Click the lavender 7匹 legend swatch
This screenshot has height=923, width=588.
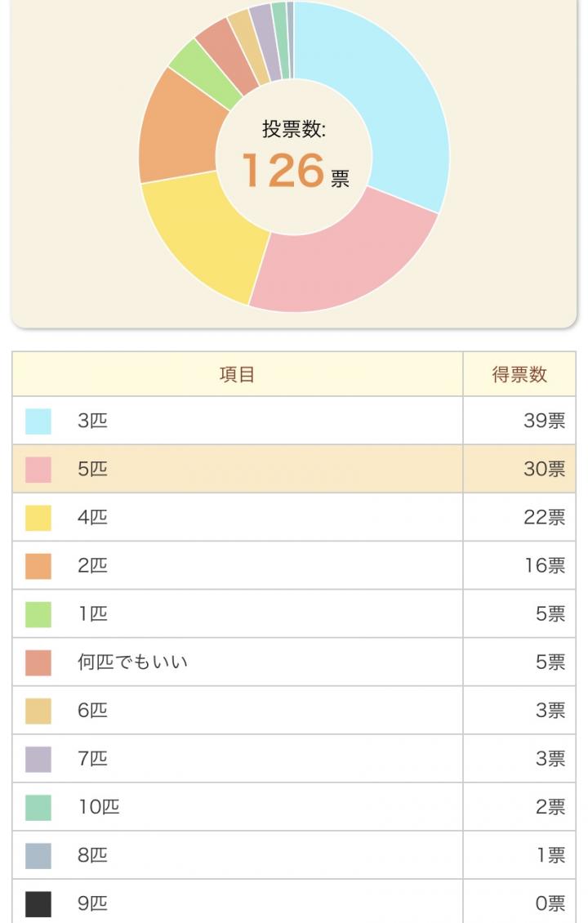point(38,760)
